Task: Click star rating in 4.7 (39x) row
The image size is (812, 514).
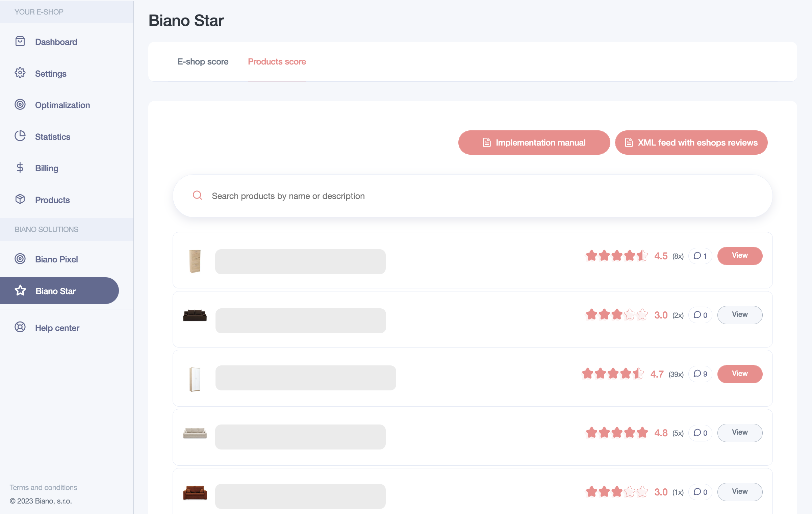Action: [613, 374]
